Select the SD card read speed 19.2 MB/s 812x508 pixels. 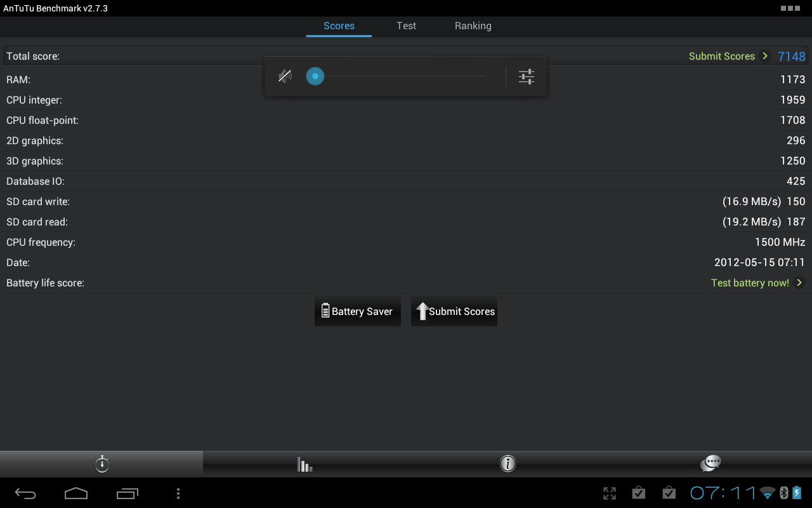(752, 222)
